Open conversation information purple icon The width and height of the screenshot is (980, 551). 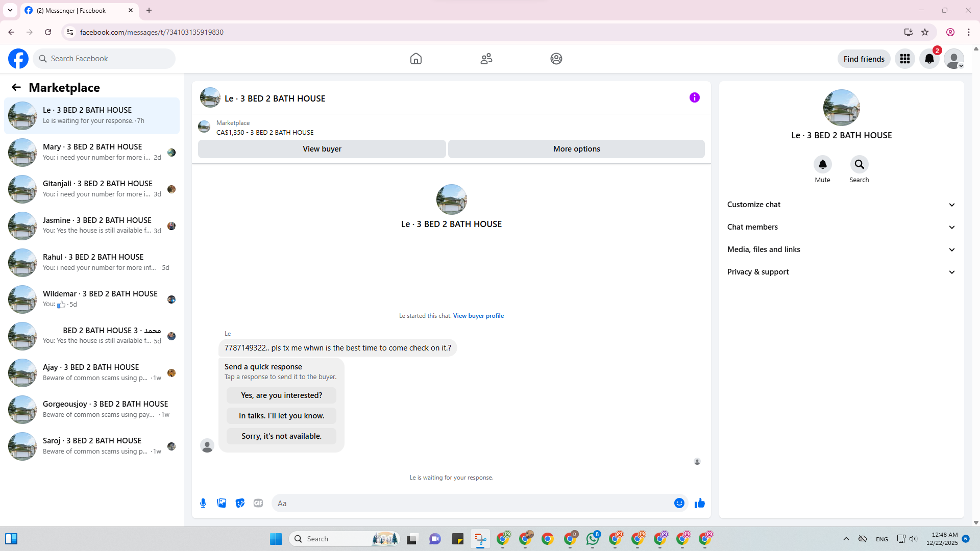pyautogui.click(x=695, y=97)
